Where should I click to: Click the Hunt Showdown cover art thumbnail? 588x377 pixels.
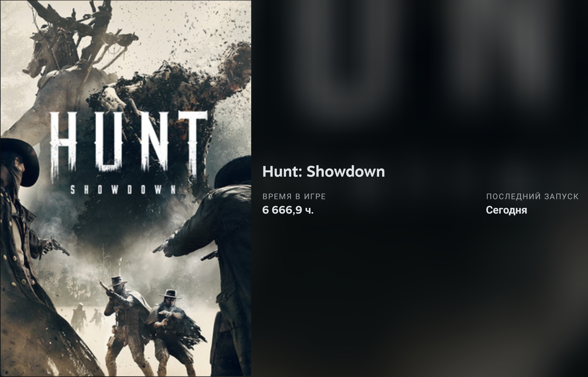[x=125, y=188]
